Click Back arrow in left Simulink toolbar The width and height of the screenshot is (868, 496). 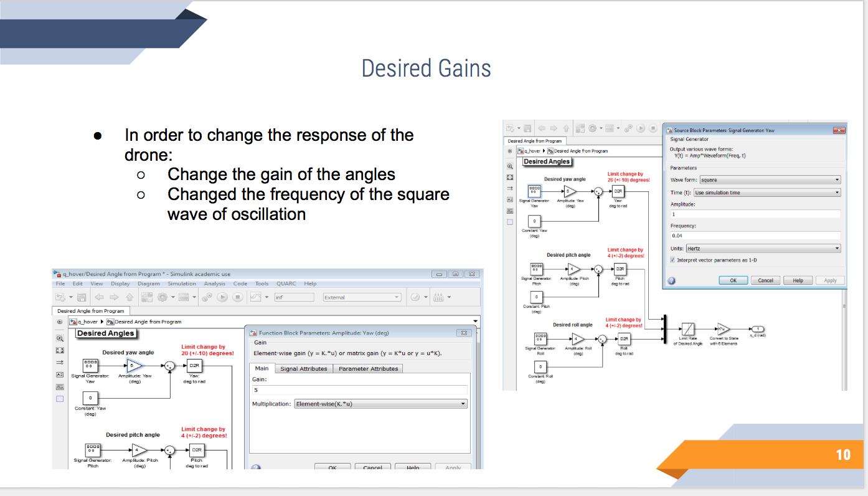(99, 297)
